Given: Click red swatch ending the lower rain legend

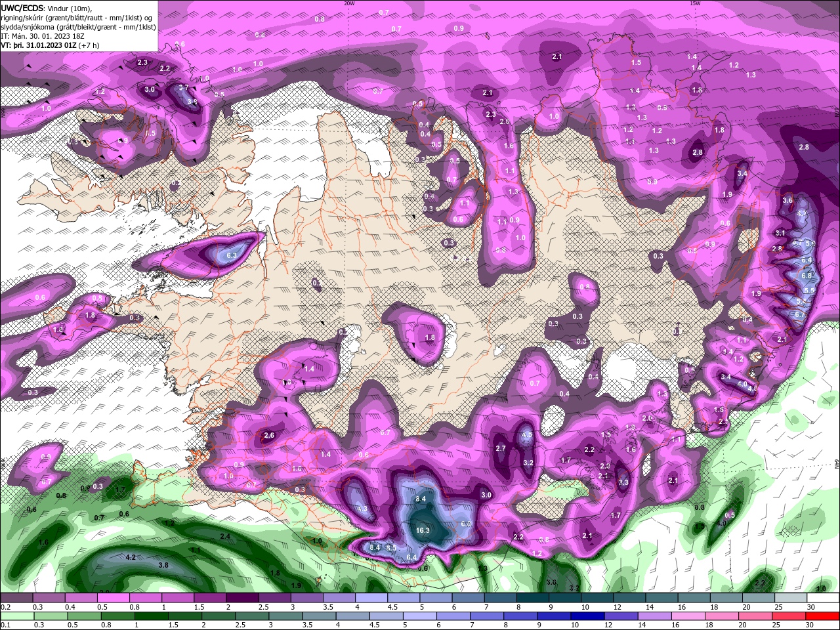Looking at the screenshot, I should pos(824,616).
